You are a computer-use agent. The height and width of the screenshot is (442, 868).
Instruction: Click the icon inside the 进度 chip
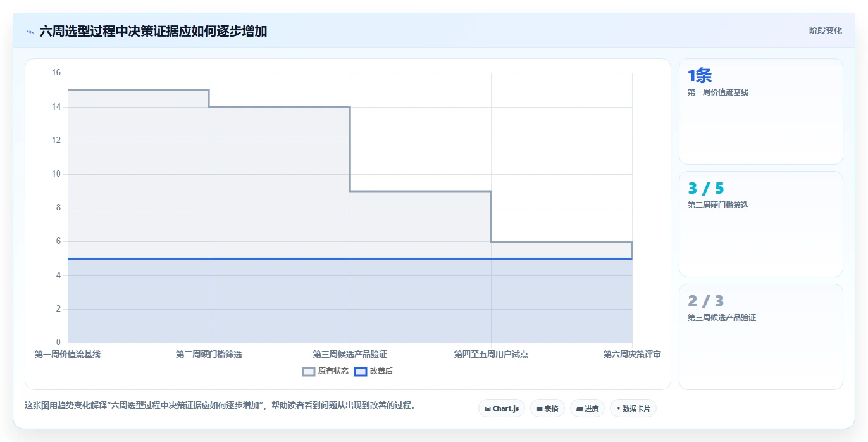point(579,409)
